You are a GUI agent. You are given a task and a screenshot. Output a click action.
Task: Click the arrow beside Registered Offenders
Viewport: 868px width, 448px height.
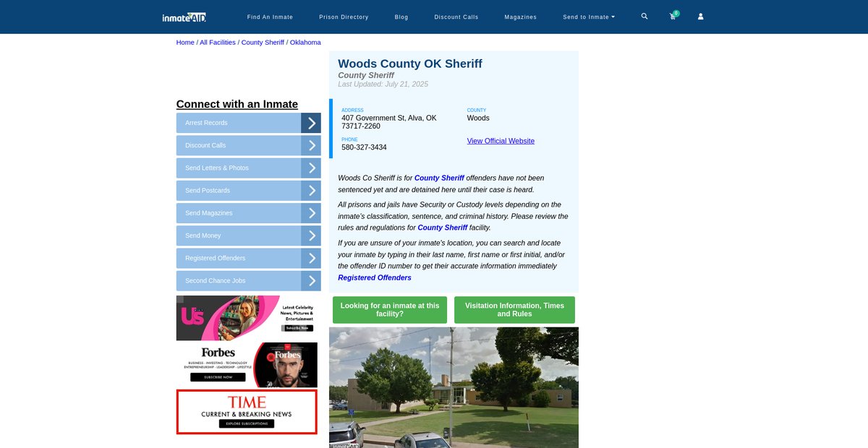click(x=311, y=258)
